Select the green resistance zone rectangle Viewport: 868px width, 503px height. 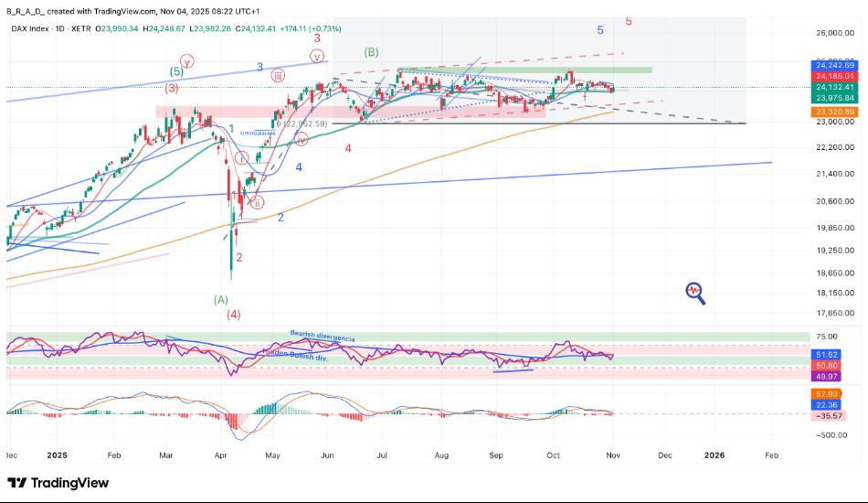click(524, 70)
